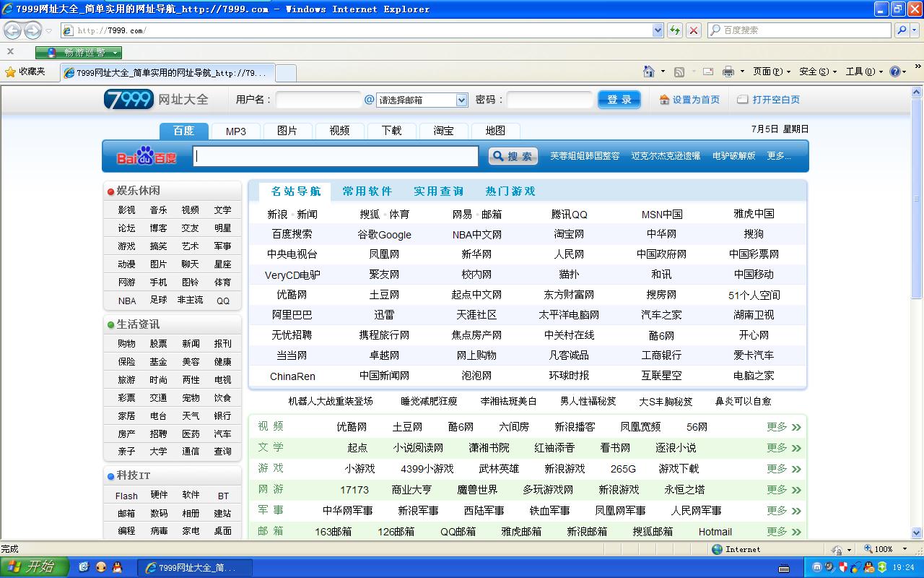Click the 更多 arrows in 游戏 row

pos(796,469)
